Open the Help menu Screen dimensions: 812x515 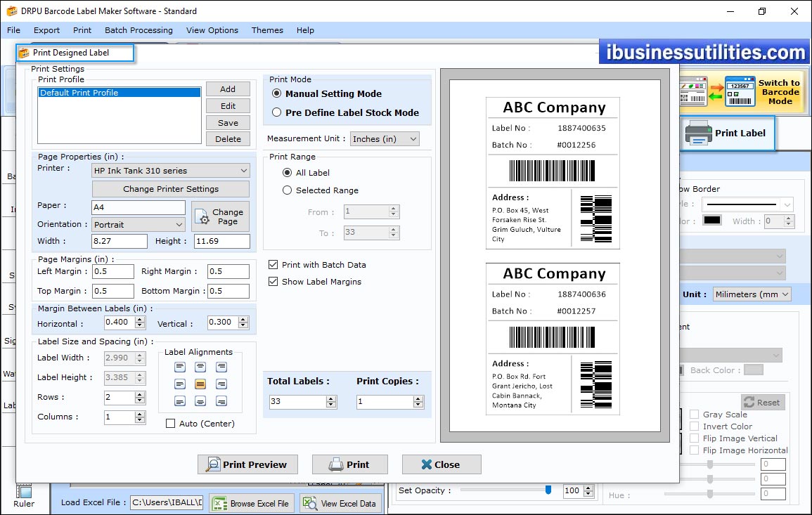[306, 30]
